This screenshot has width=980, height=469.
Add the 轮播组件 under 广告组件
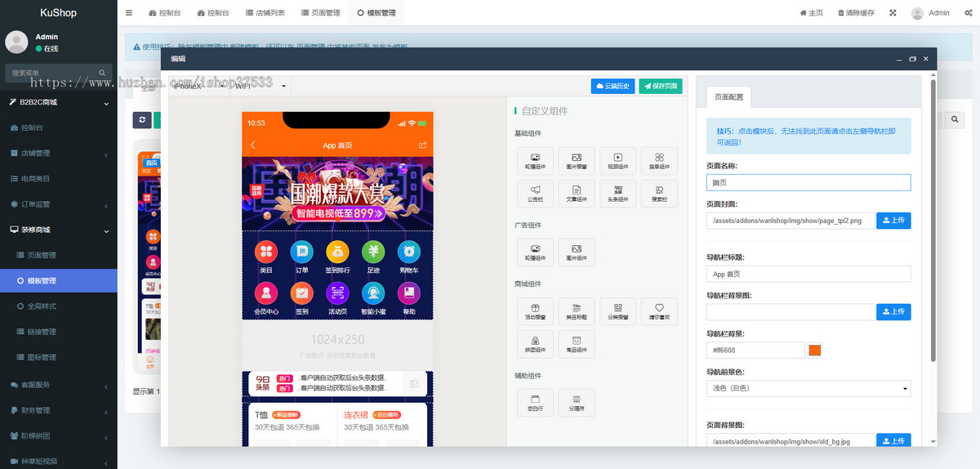click(535, 252)
